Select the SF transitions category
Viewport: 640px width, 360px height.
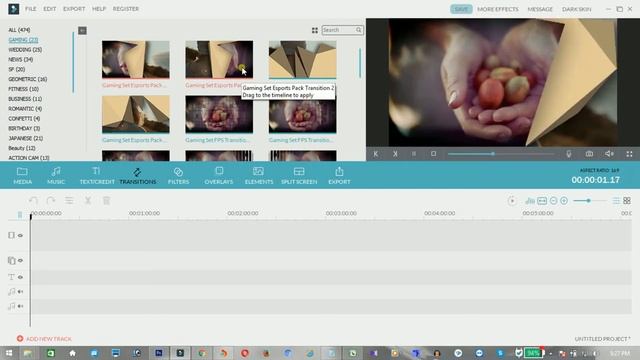click(x=17, y=69)
